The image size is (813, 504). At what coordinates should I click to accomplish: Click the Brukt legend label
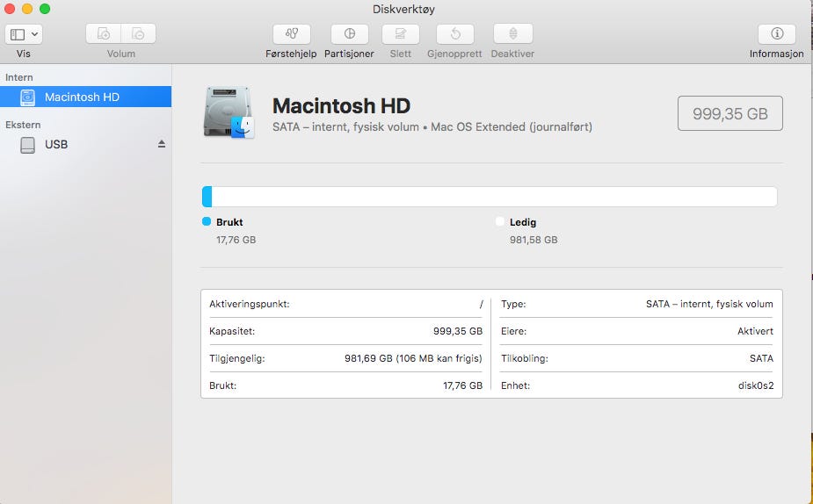coord(229,222)
